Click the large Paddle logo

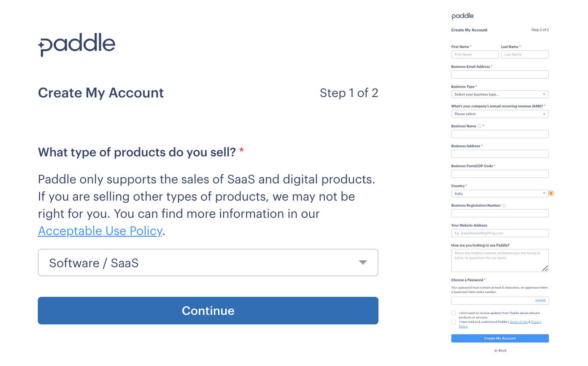(77, 44)
